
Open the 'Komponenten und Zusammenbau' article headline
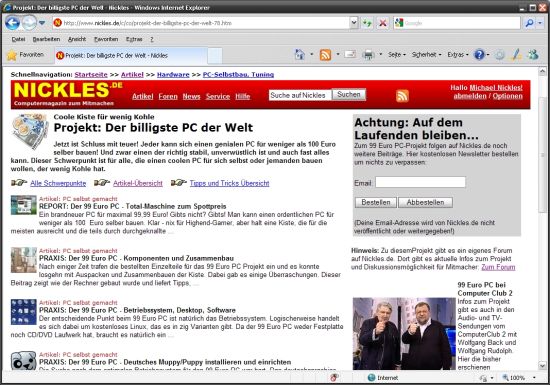click(x=136, y=258)
